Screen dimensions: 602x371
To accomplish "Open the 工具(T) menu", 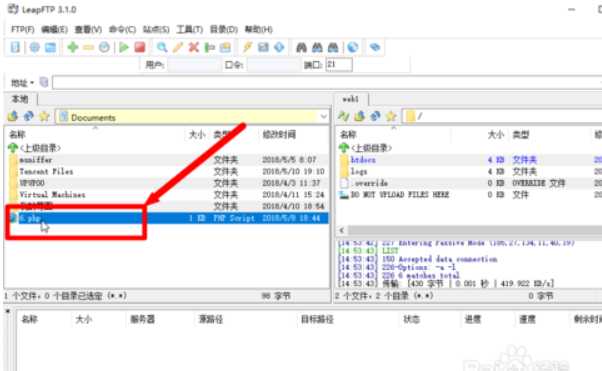I will click(189, 29).
